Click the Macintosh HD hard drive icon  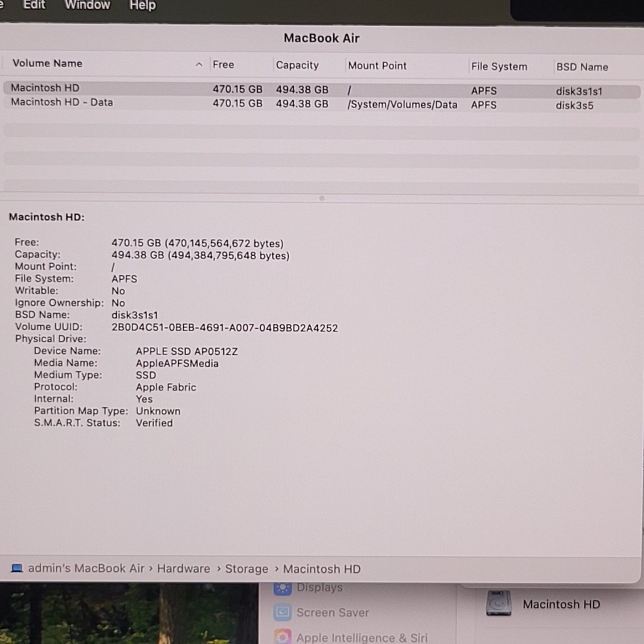498,604
